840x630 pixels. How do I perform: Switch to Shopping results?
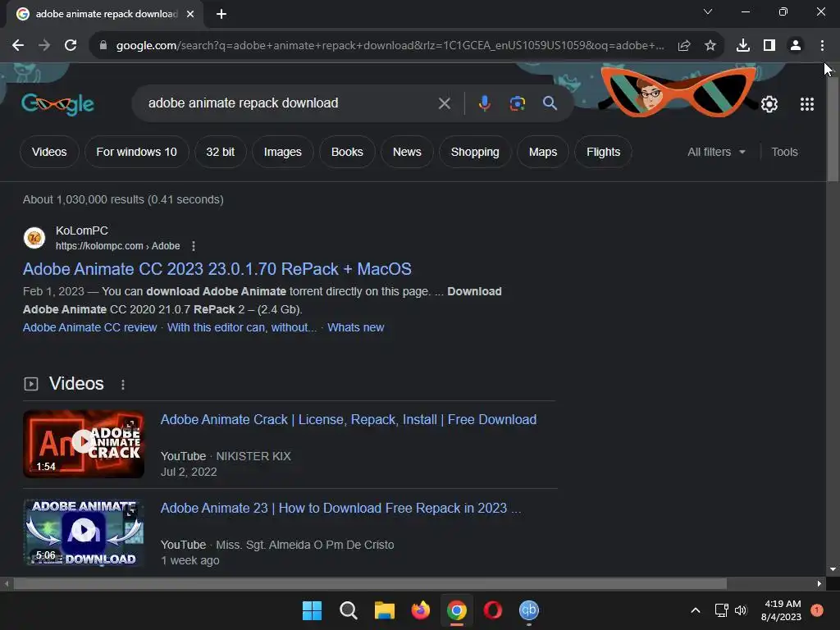475,152
